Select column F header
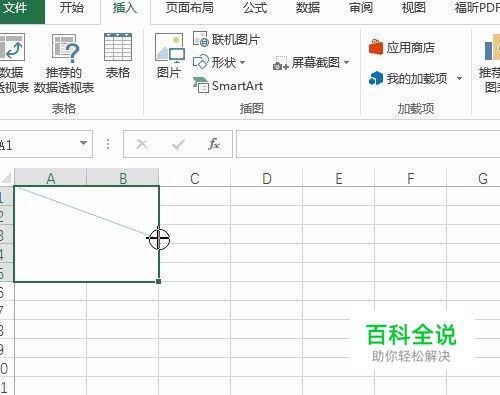The width and height of the screenshot is (500, 395). click(x=411, y=178)
